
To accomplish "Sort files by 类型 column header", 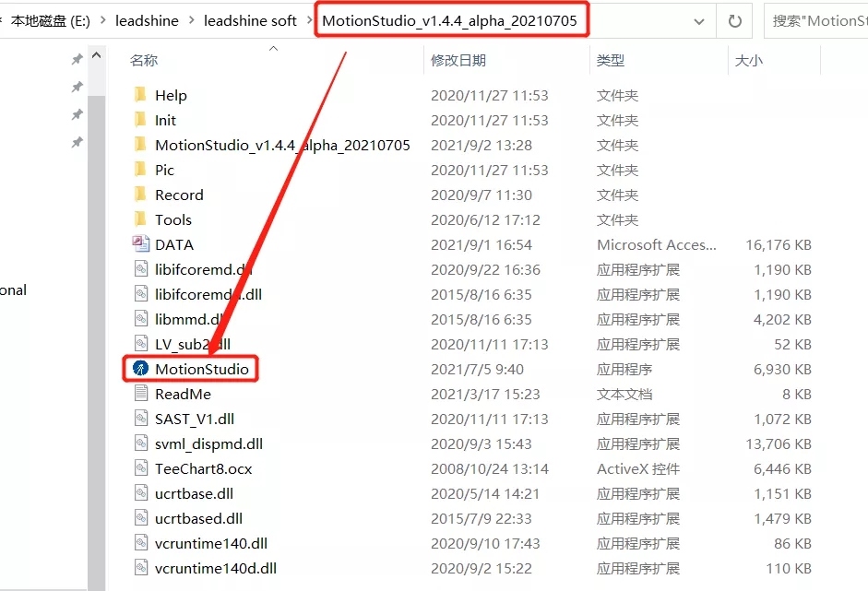I will [x=611, y=60].
